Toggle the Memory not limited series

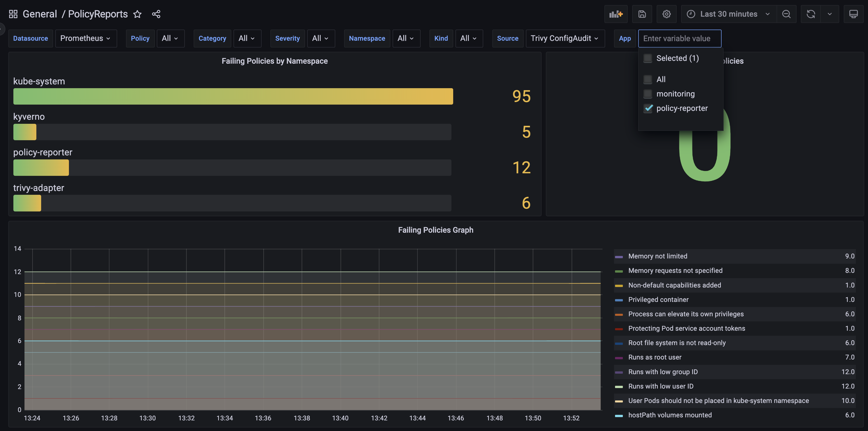(x=657, y=256)
